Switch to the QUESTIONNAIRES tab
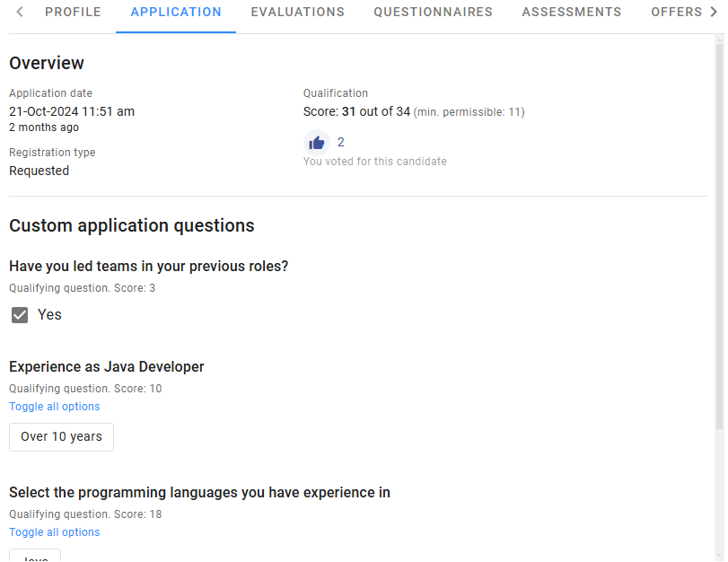728x562 pixels. click(433, 12)
